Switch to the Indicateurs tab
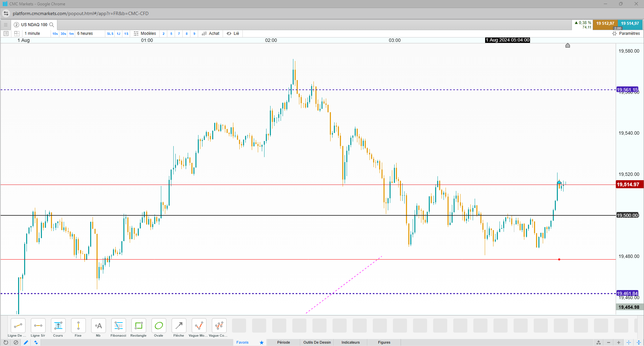This screenshot has width=644, height=346. click(x=351, y=342)
